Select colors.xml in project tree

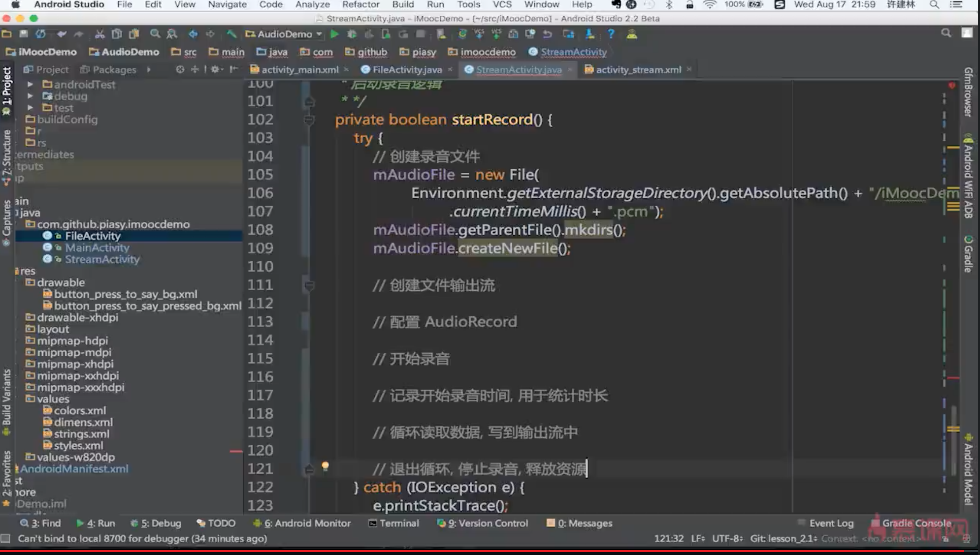(x=80, y=410)
